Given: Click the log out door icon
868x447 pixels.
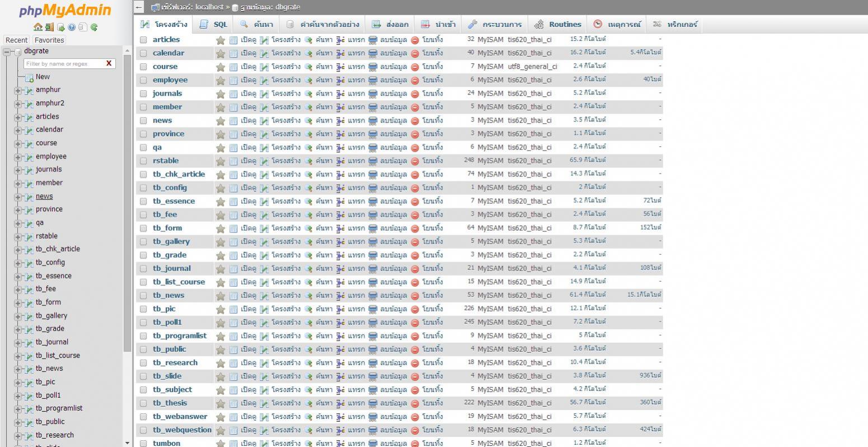Looking at the screenshot, I should click(50, 27).
